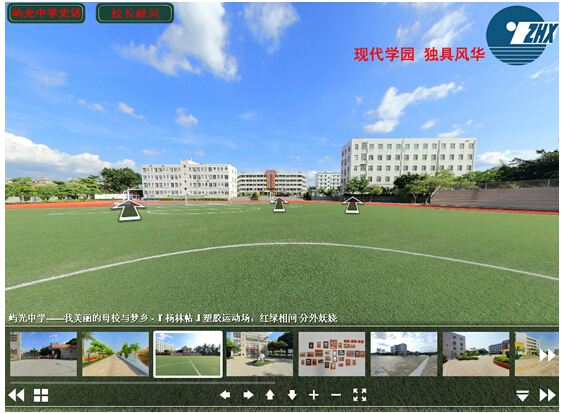Follow the large left hotspot arrow
Image resolution: width=564 pixels, height=413 pixels.
pos(129,209)
